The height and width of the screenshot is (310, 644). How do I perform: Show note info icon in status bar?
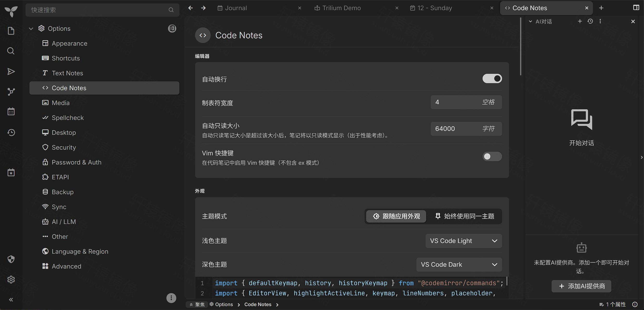click(635, 304)
